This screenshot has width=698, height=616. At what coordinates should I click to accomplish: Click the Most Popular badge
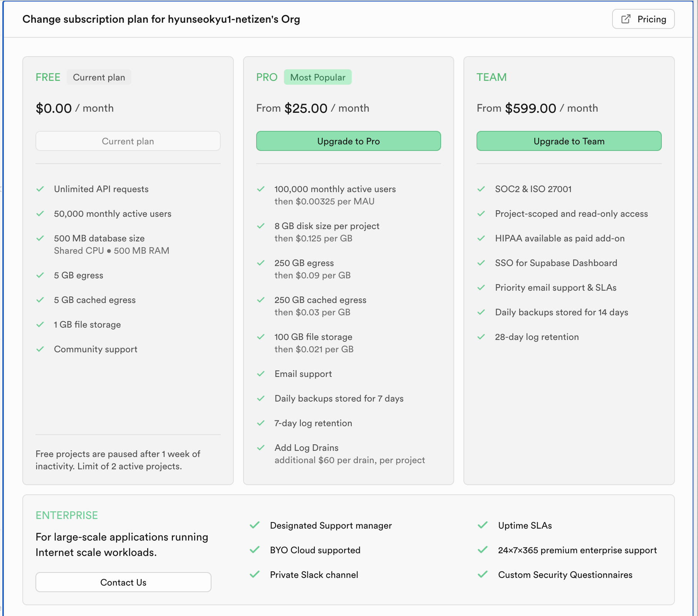pos(318,77)
